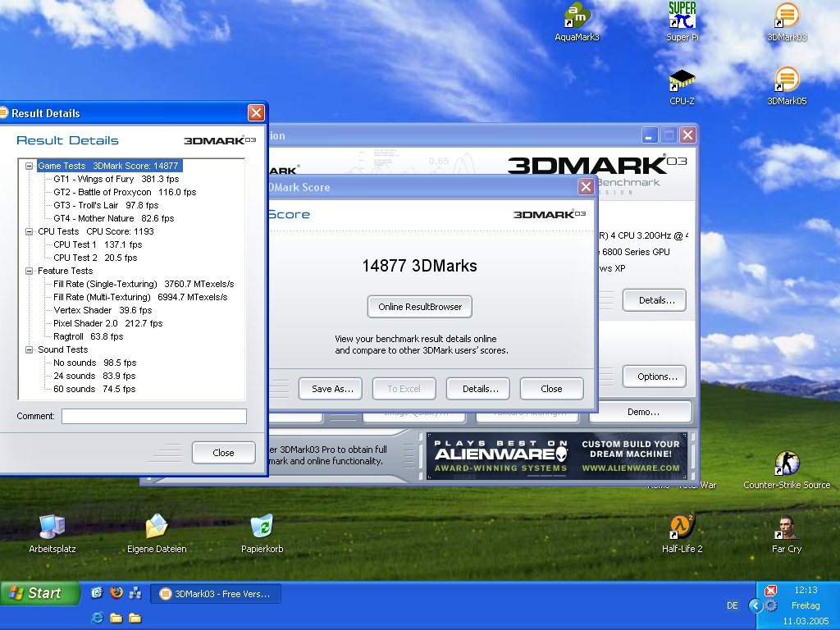
Task: Select GT1 - Wings of Fury row
Action: pos(116,179)
